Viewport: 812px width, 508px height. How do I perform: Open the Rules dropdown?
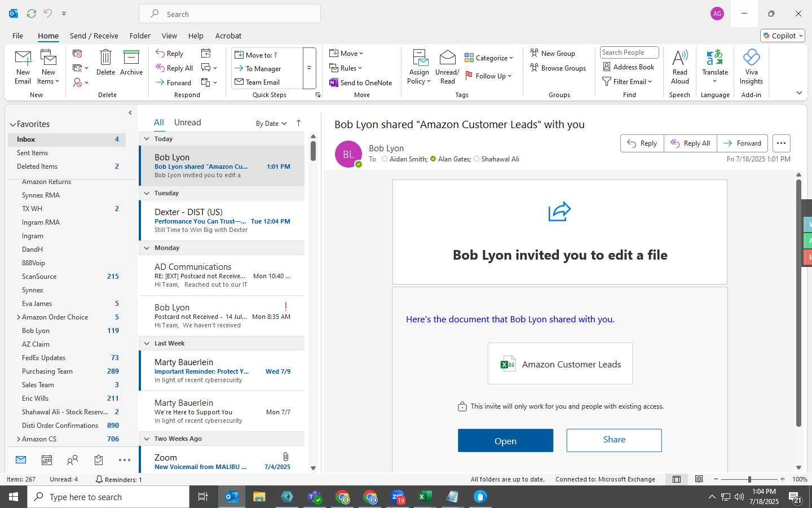pyautogui.click(x=346, y=68)
